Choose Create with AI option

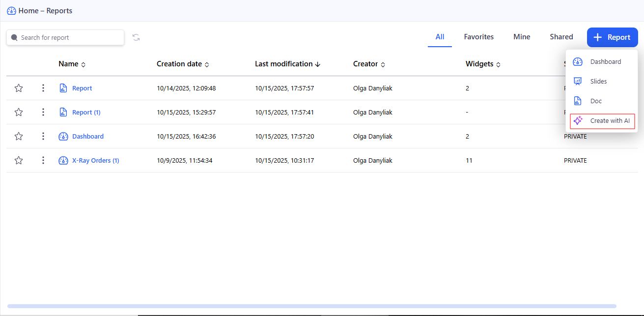tap(603, 121)
